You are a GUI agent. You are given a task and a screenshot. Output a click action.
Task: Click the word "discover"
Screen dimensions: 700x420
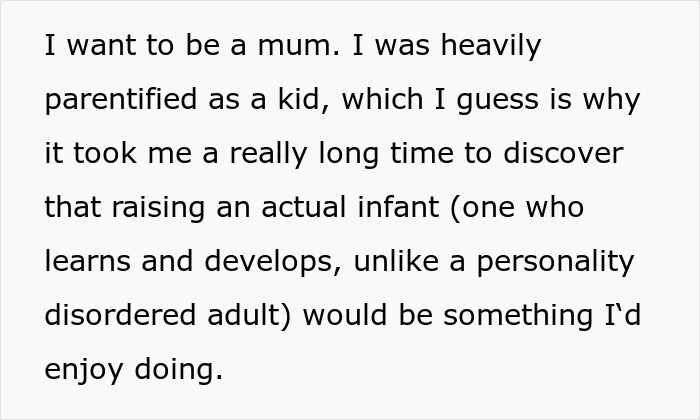pyautogui.click(x=563, y=153)
